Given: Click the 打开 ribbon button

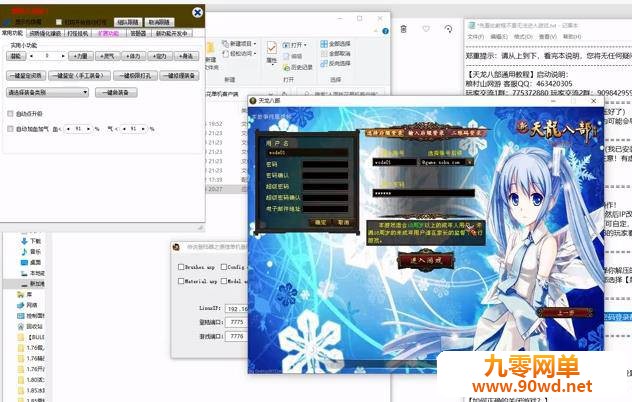Looking at the screenshot, I should point(294,44).
